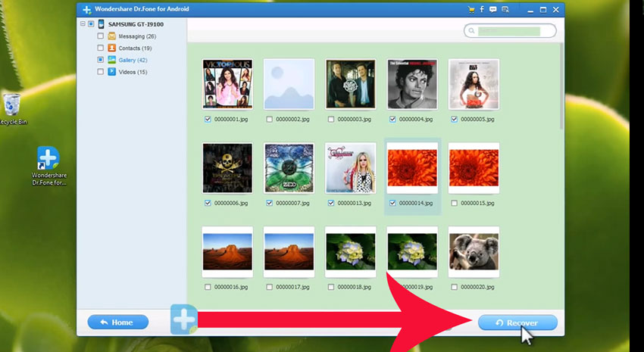This screenshot has width=644, height=352.
Task: Click the Gallery picture icon
Action: click(x=111, y=60)
